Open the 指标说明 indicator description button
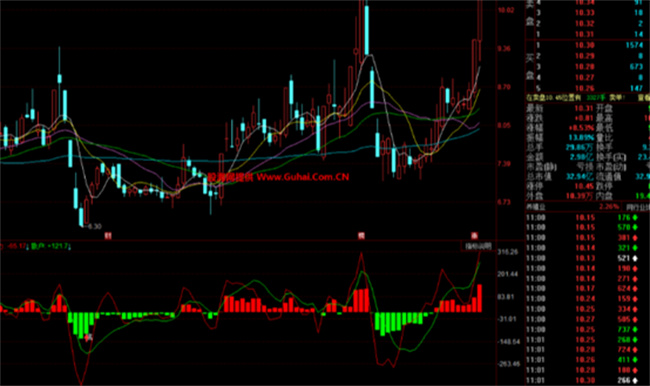650x386 pixels. pyautogui.click(x=478, y=246)
